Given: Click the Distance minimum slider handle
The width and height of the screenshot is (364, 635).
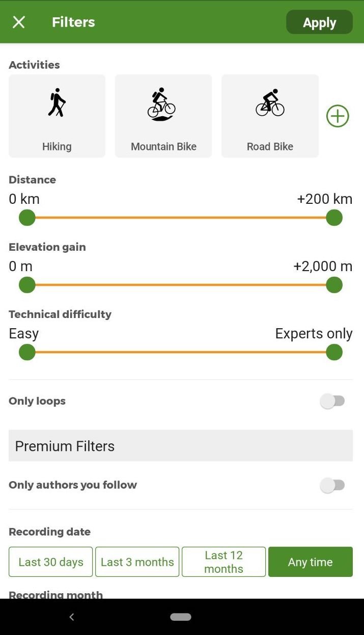Looking at the screenshot, I should click(x=27, y=218).
